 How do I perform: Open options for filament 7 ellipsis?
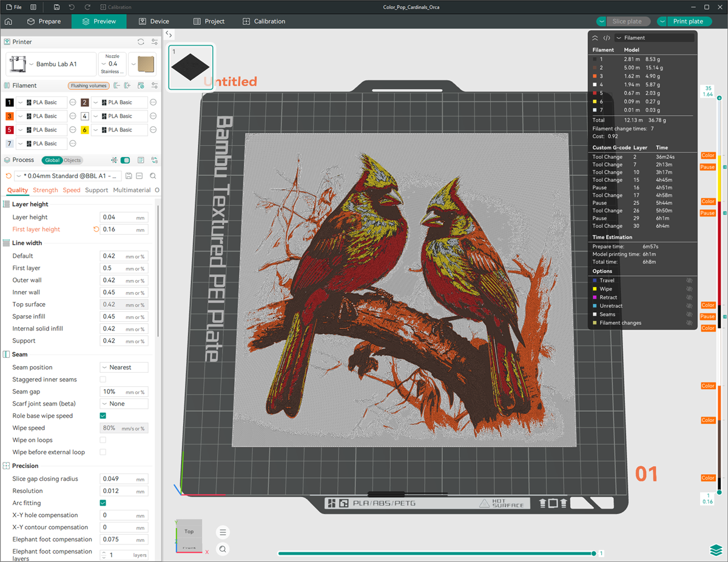[73, 144]
